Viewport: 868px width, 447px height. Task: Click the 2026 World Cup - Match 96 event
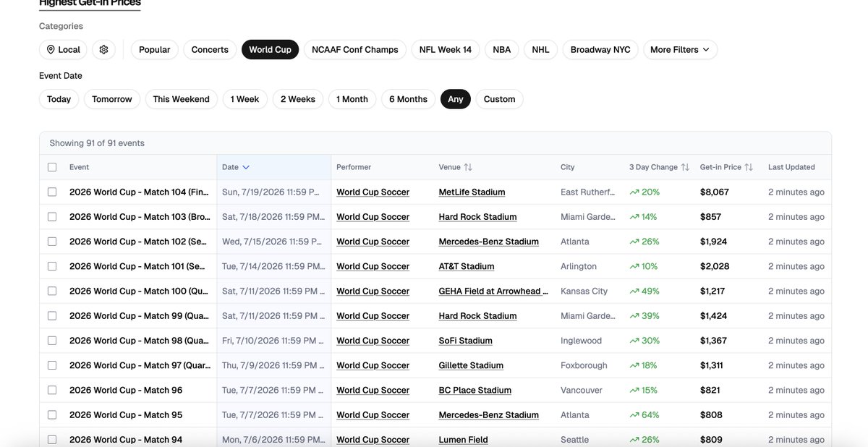point(126,391)
